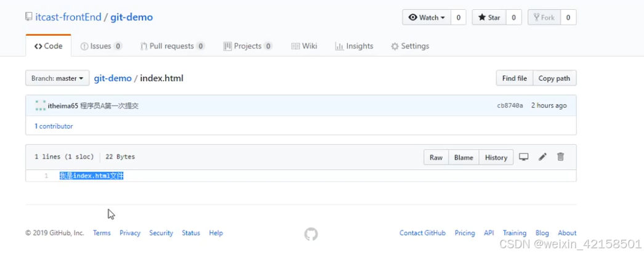Open the Privacy footer link
The image size is (644, 255).
coord(130,233)
